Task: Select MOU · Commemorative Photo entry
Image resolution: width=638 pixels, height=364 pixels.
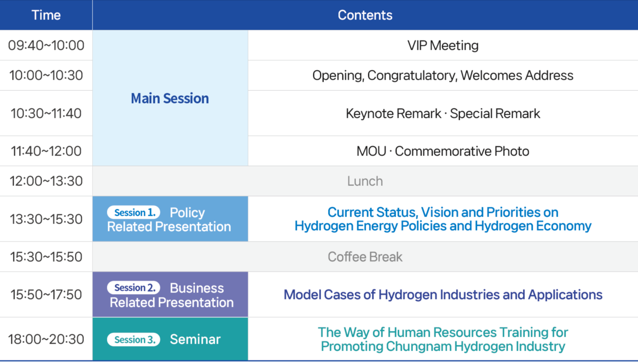Action: 443,151
